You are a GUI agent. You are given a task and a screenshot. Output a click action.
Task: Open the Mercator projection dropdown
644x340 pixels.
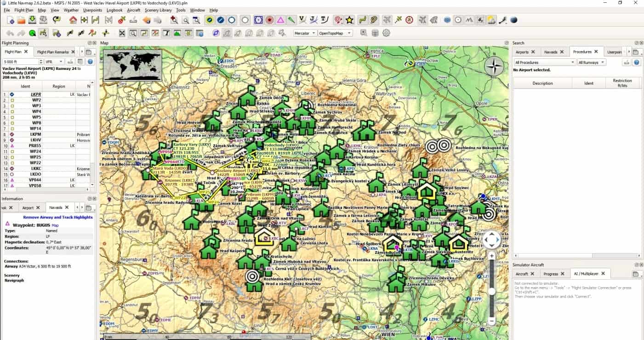(305, 33)
